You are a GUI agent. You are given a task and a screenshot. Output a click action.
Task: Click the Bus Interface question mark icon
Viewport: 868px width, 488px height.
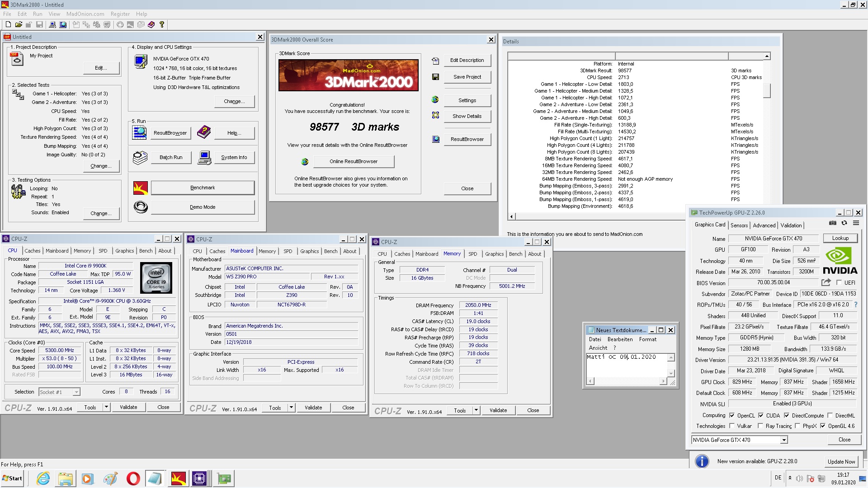click(855, 305)
